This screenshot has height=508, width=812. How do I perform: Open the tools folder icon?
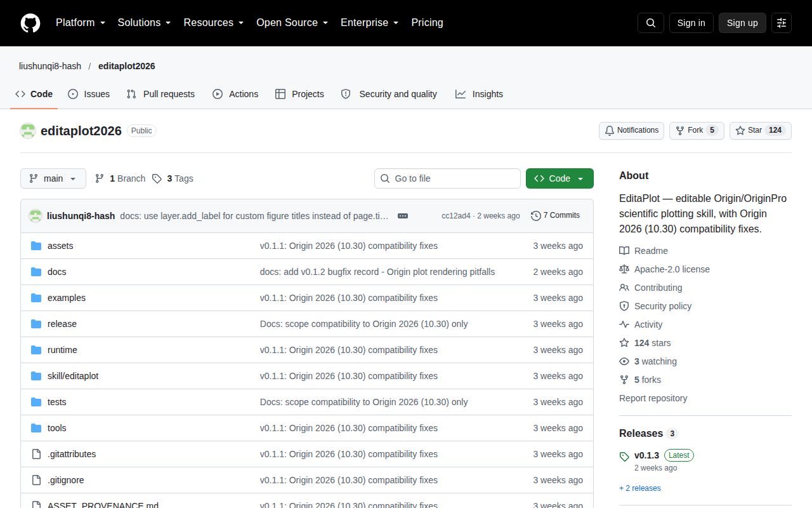tap(36, 428)
